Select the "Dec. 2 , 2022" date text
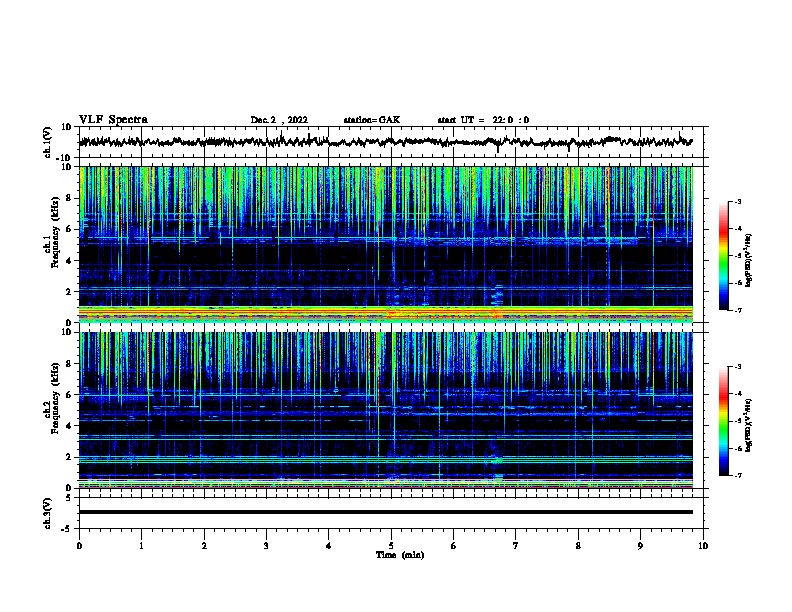Image resolution: width=792 pixels, height=612 pixels. pyautogui.click(x=279, y=120)
